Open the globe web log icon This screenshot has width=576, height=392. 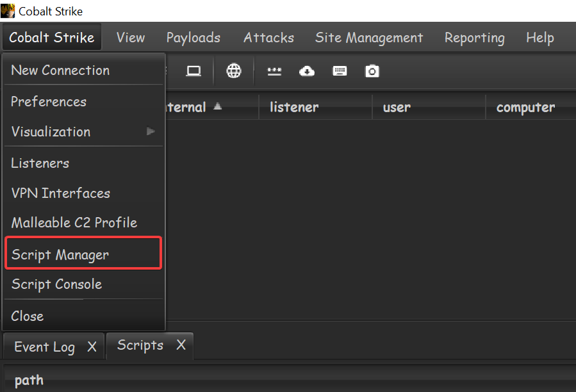(x=234, y=70)
